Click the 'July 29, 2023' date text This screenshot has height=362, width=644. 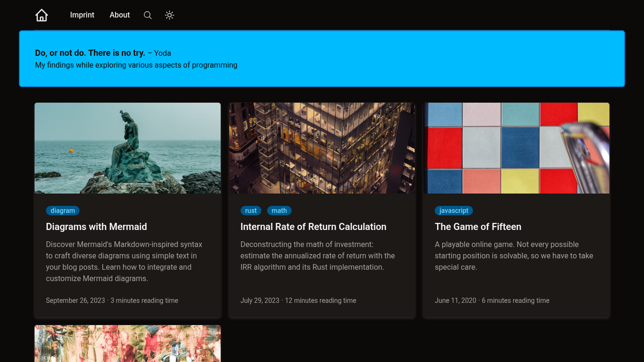(259, 300)
